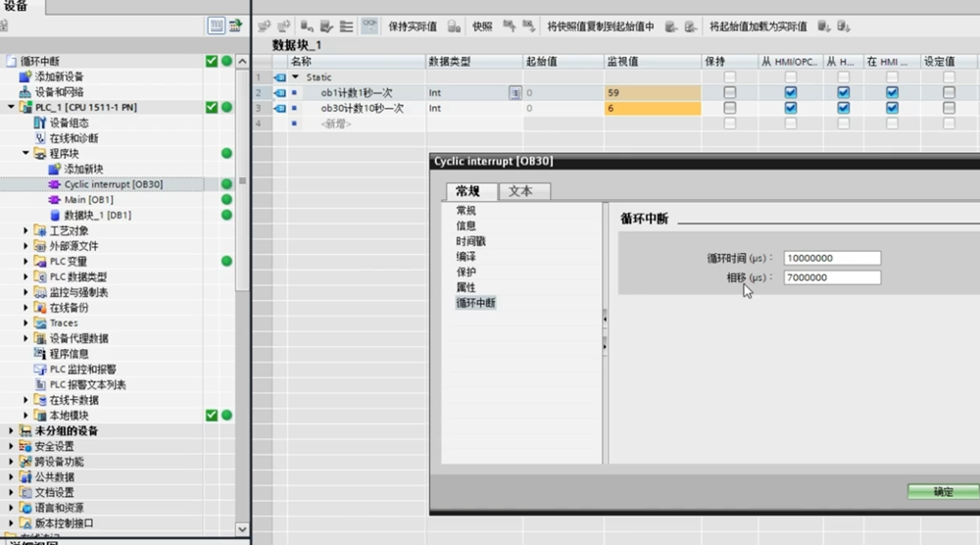Viewport: 980px width, 545px height.
Task: Toggle 保持 checkbox for ob1计数1秒一次 row
Action: [729, 93]
